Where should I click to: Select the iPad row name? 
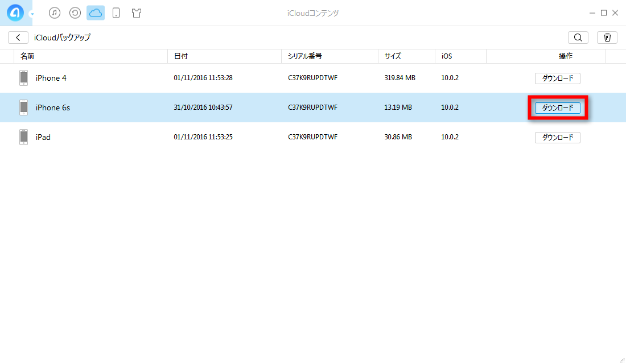click(x=43, y=137)
